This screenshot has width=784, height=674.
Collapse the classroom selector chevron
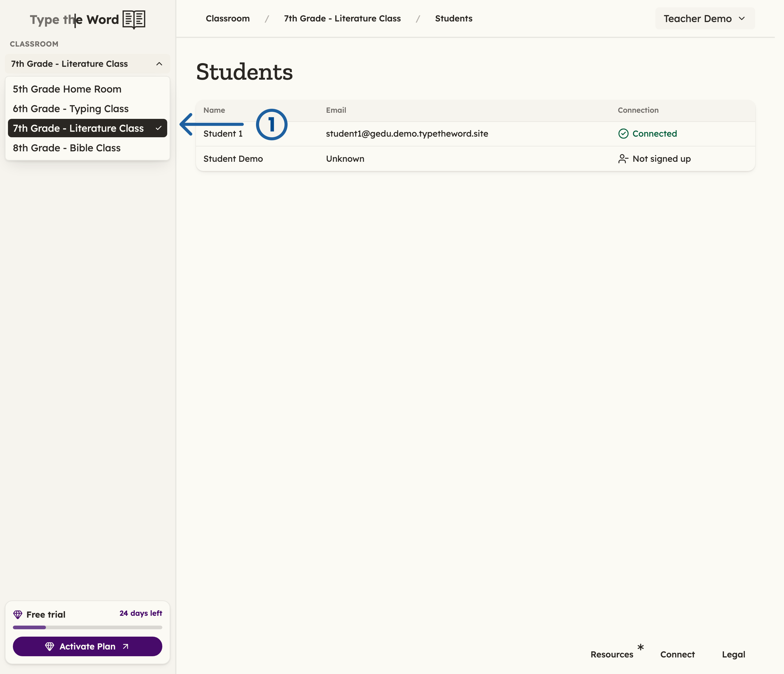tap(159, 64)
